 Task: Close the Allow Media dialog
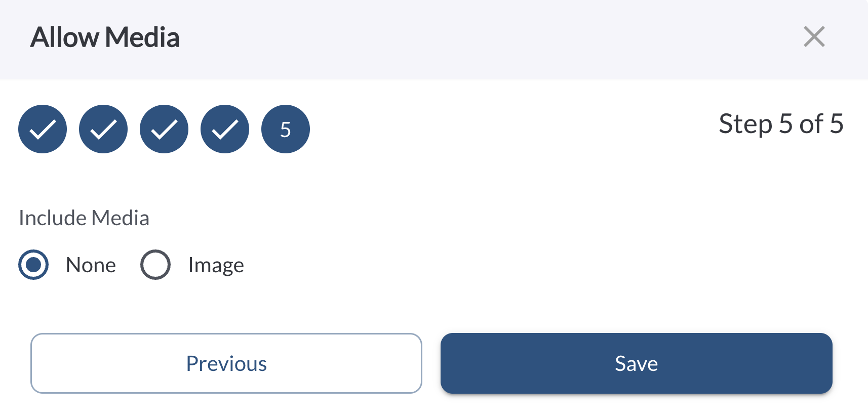pos(814,37)
